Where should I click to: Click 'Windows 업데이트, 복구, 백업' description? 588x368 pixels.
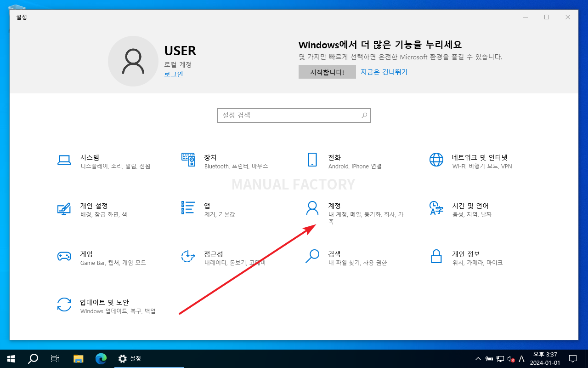click(118, 311)
